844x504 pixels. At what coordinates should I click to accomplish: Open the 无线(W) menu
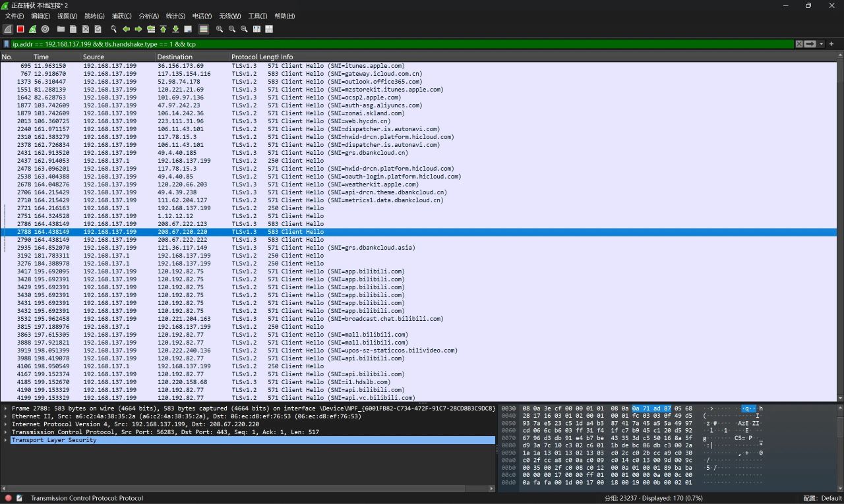(x=229, y=16)
